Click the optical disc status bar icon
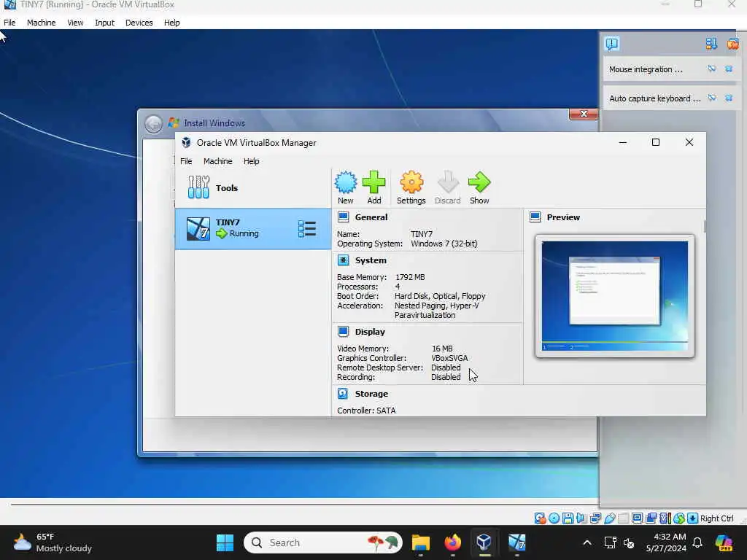 554,518
